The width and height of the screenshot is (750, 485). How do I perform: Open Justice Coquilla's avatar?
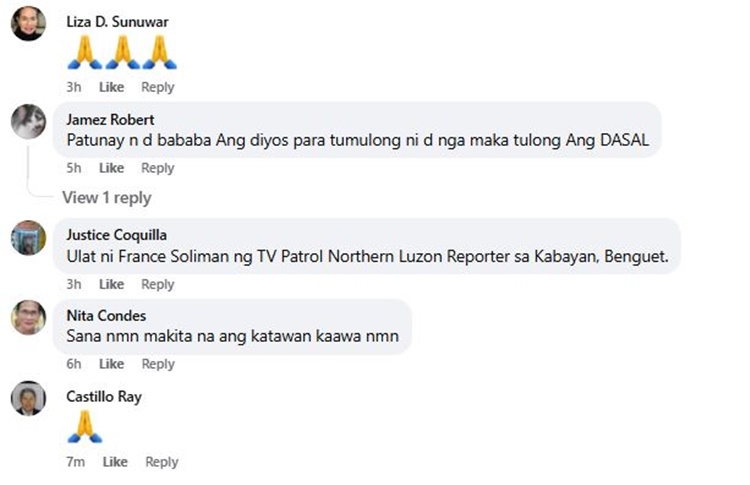28,238
